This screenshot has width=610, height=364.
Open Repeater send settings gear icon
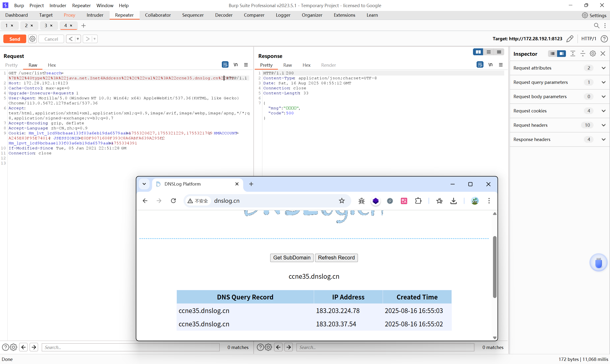coord(32,39)
